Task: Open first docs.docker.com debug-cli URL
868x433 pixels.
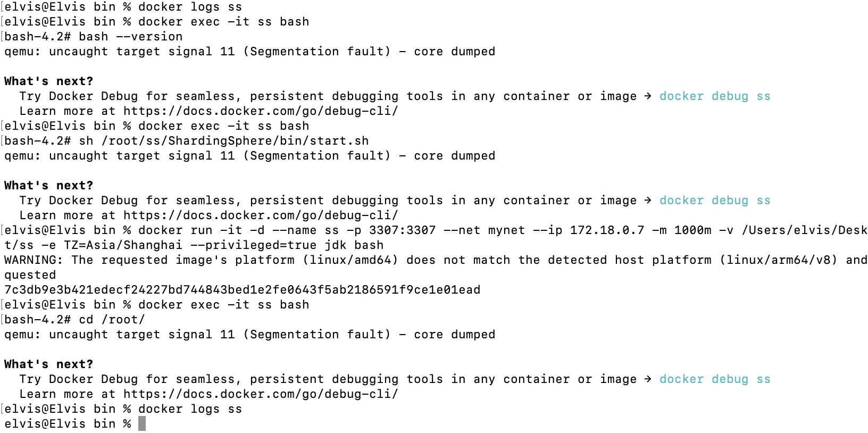Action: click(x=261, y=111)
